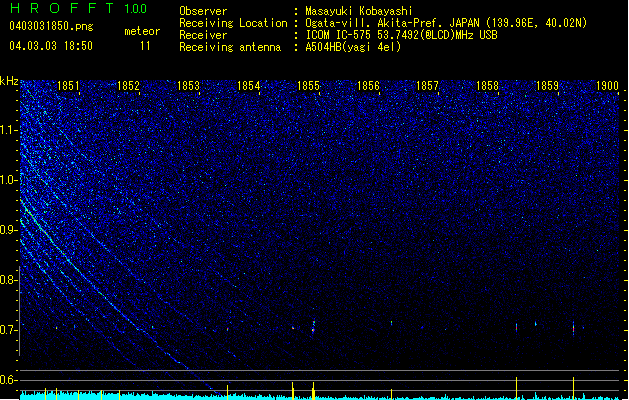Click the meteor echo burst at 1855
This screenshot has width=629, height=400.
click(x=313, y=327)
